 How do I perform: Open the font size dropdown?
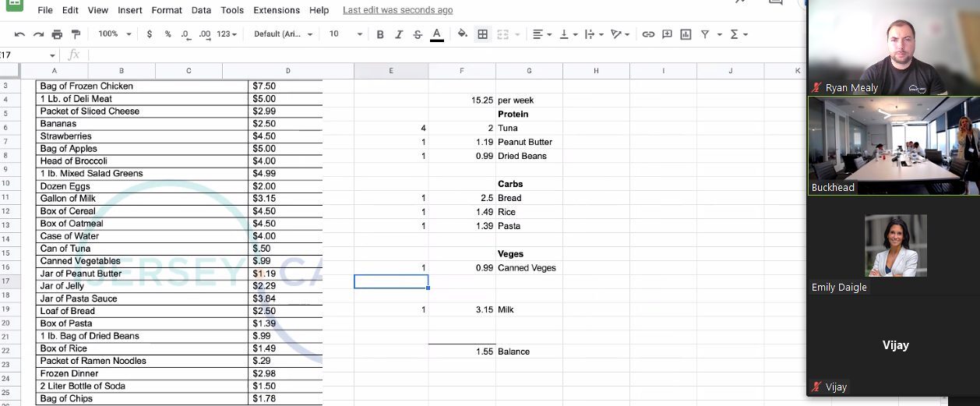tap(345, 34)
